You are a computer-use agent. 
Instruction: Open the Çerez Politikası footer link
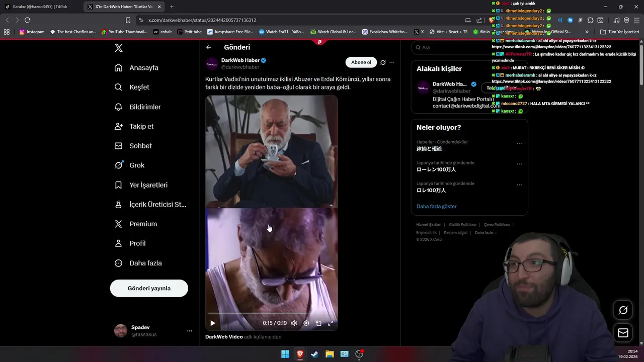pyautogui.click(x=497, y=225)
